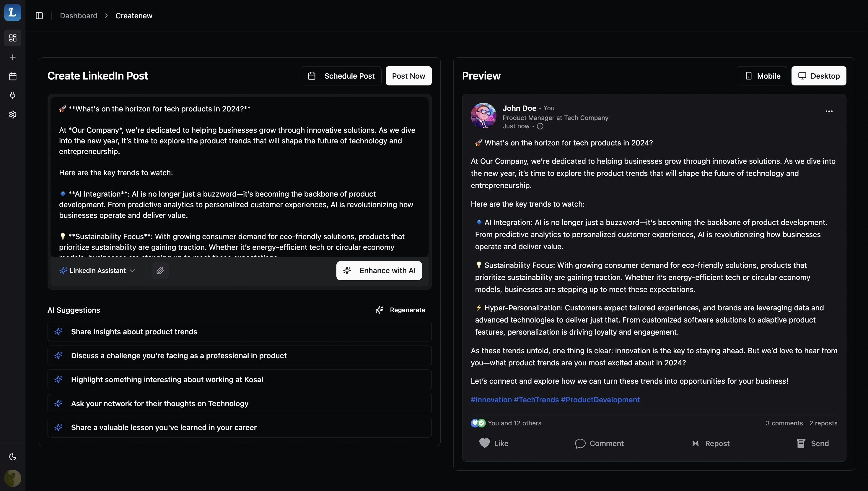The height and width of the screenshot is (491, 868).
Task: Open the integrations plug icon in sidebar
Action: click(x=13, y=95)
